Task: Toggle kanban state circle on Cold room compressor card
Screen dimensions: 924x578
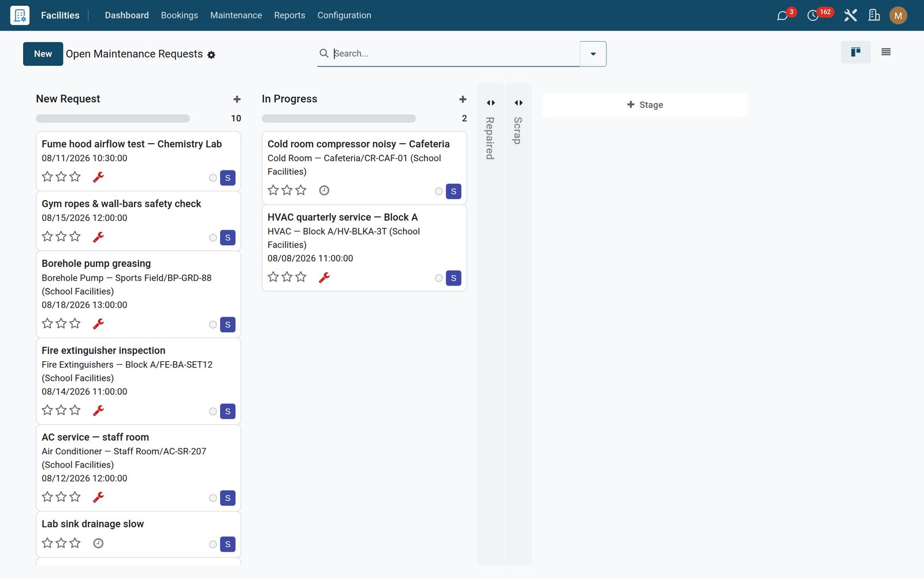Action: (x=439, y=191)
